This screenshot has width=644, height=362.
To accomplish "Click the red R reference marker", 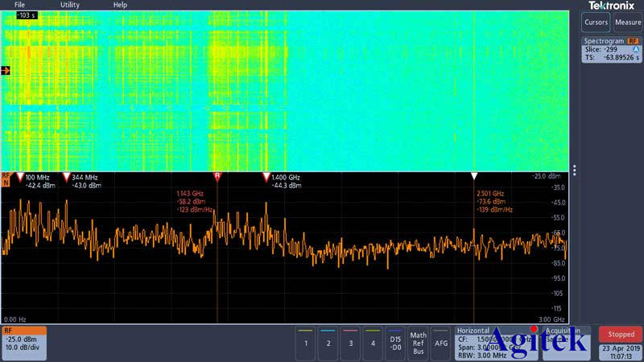I will (217, 175).
